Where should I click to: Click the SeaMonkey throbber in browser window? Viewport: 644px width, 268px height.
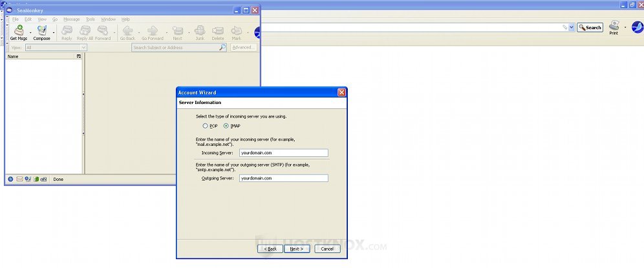click(x=638, y=27)
